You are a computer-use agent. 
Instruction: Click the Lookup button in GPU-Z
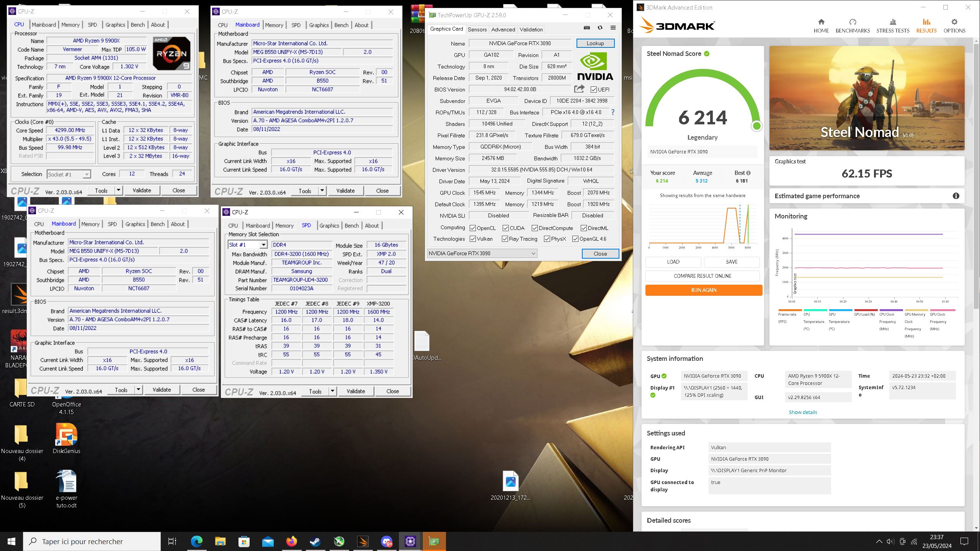(595, 43)
